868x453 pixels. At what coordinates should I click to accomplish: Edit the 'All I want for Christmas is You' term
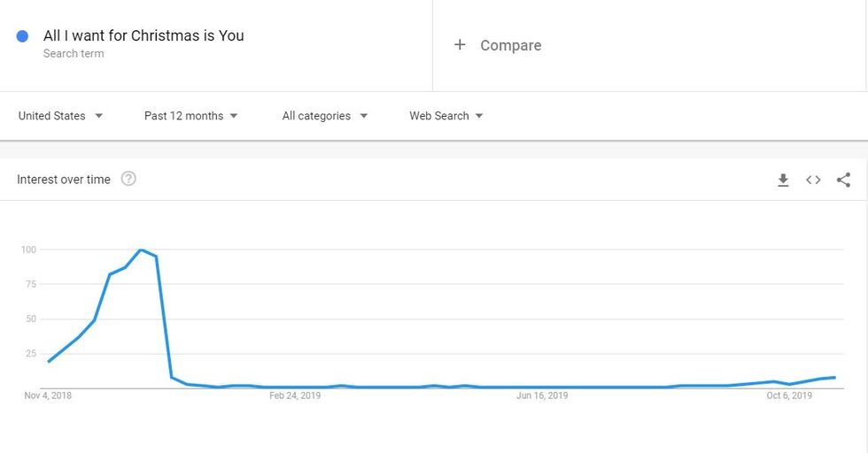pos(143,36)
